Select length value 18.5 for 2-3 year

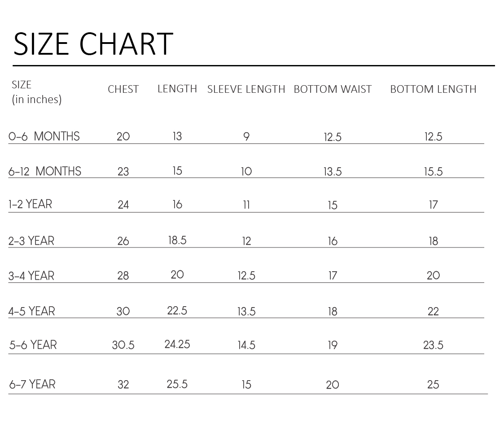177,240
